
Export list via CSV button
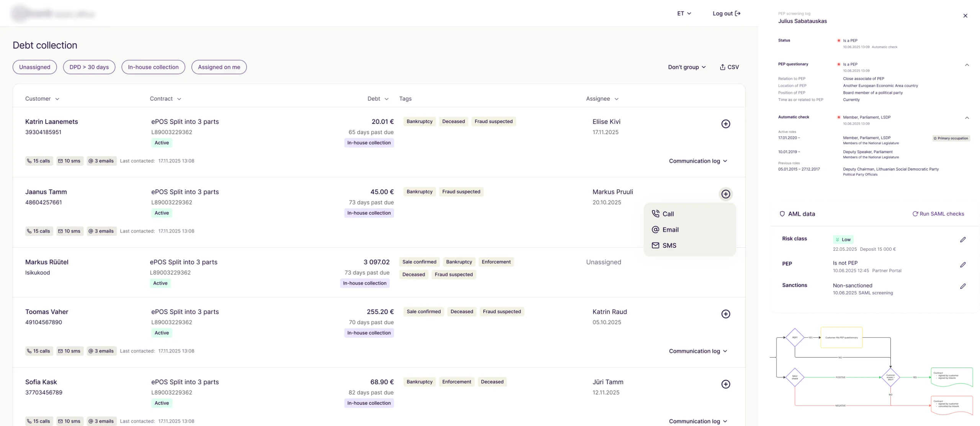[x=729, y=67]
